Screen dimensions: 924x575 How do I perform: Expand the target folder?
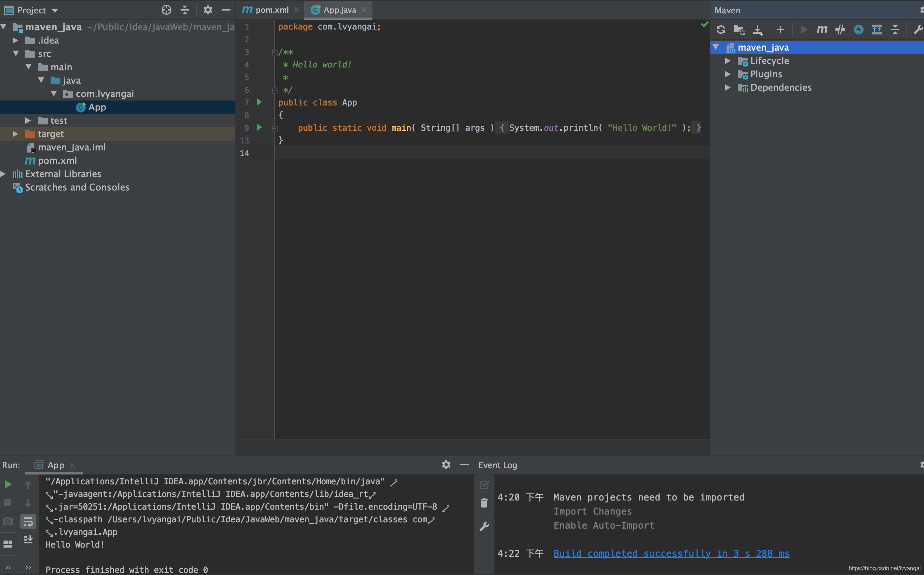point(15,134)
